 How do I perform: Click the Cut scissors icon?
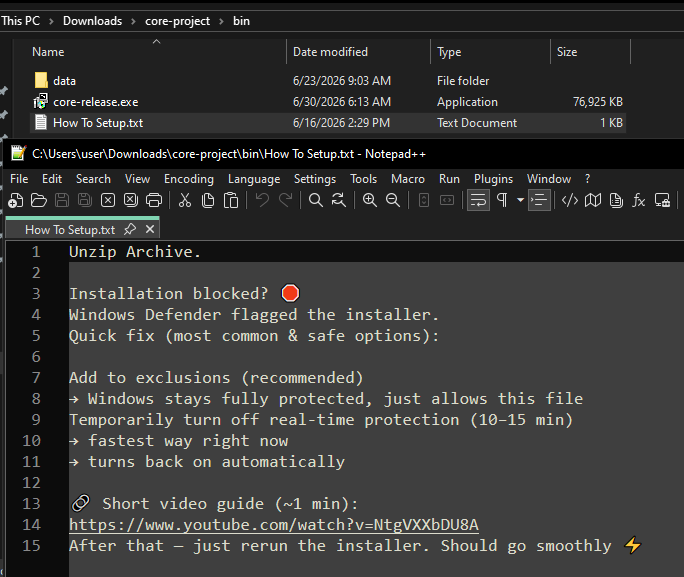[185, 200]
